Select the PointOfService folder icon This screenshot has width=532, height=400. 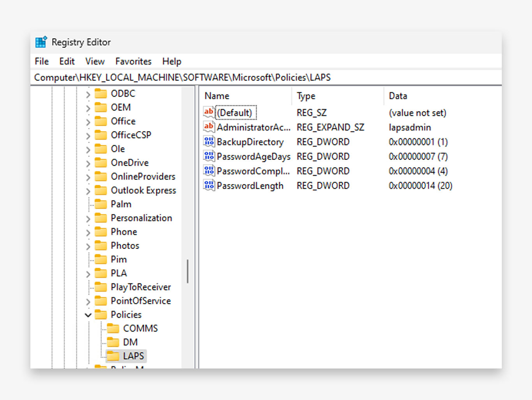click(x=101, y=300)
